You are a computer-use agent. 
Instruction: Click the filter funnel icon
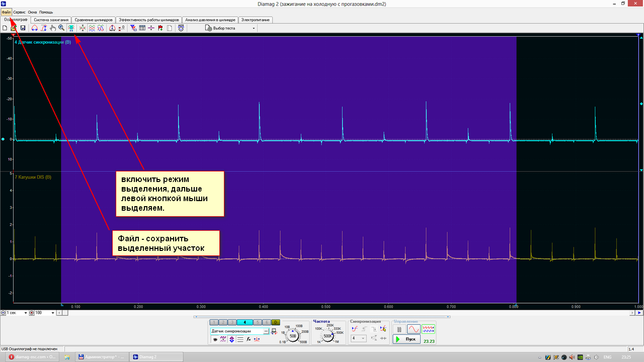click(133, 28)
